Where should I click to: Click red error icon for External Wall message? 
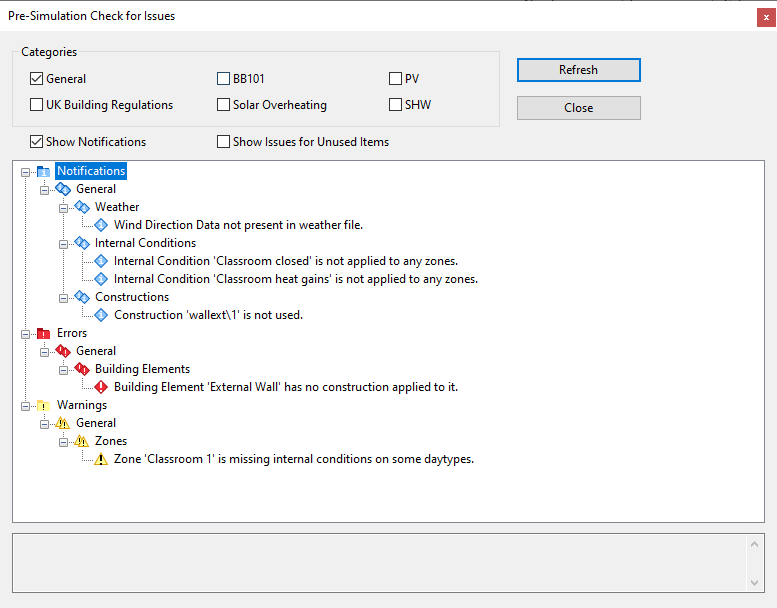[101, 387]
